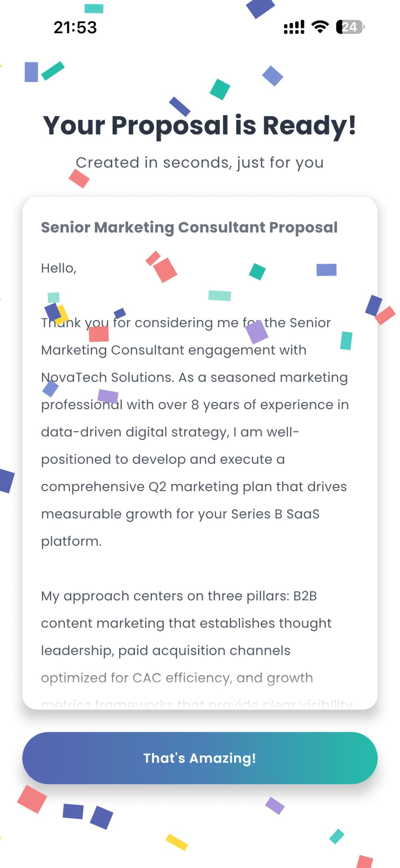Screen dimensions: 400x868
Task: Tap the Created in seconds subtitle text
Action: [x=200, y=162]
